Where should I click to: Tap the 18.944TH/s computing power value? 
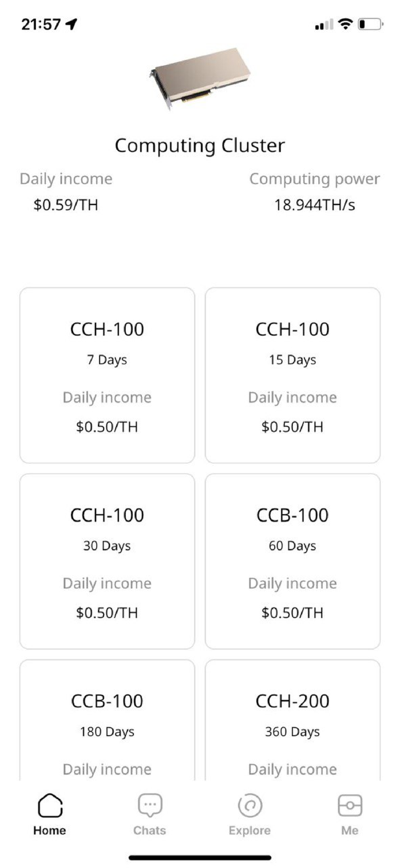point(315,205)
